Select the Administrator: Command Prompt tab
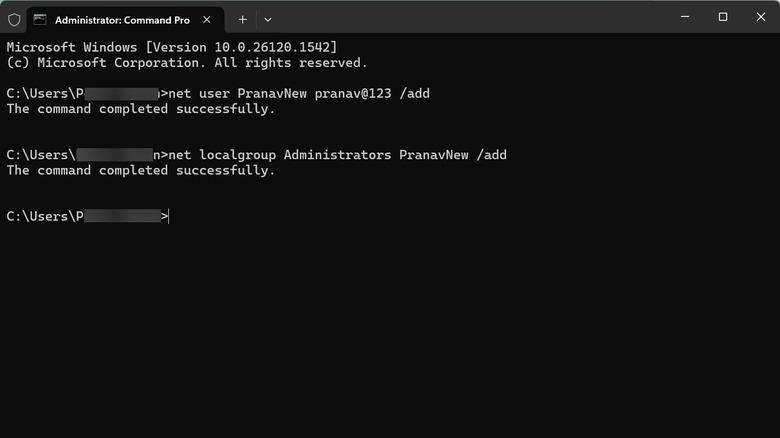This screenshot has height=438, width=780. pos(120,19)
